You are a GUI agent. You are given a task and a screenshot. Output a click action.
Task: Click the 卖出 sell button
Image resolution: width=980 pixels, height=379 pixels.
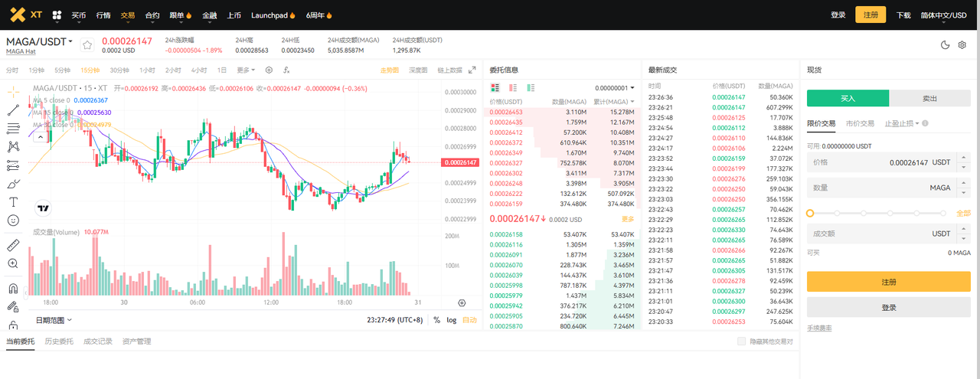pos(930,98)
